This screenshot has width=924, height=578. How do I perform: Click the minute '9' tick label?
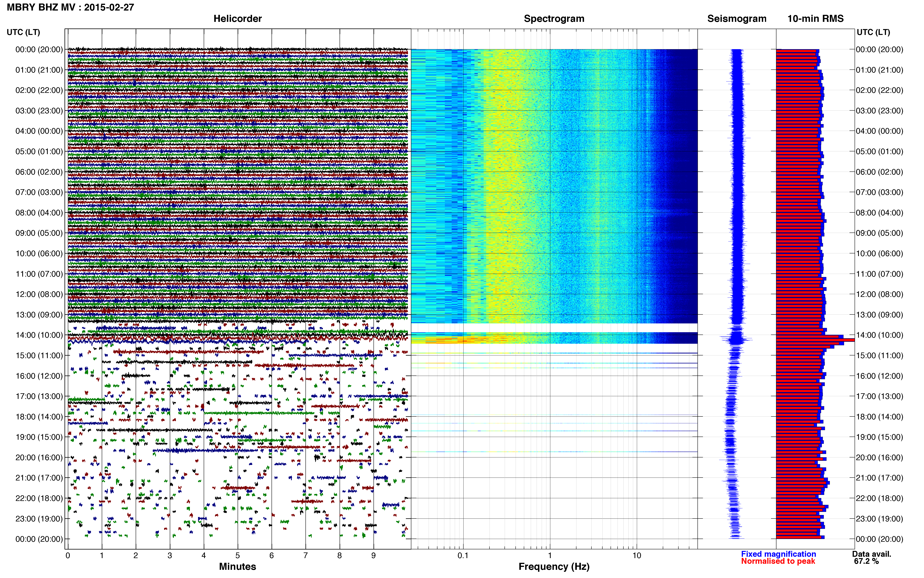point(373,555)
